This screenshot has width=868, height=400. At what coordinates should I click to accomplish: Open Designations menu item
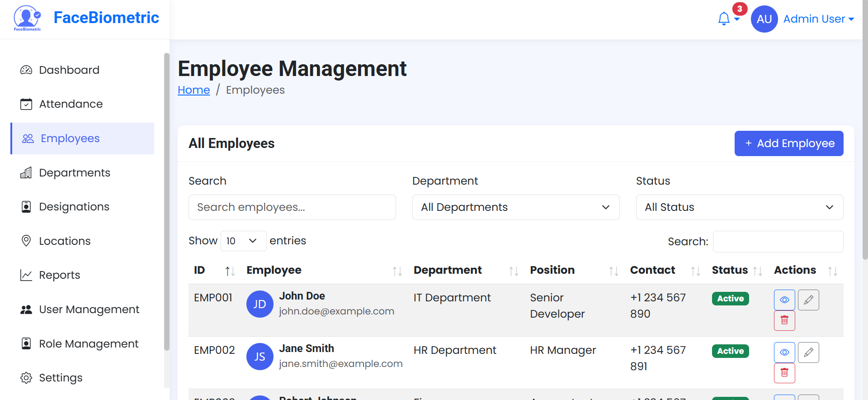coord(82,207)
